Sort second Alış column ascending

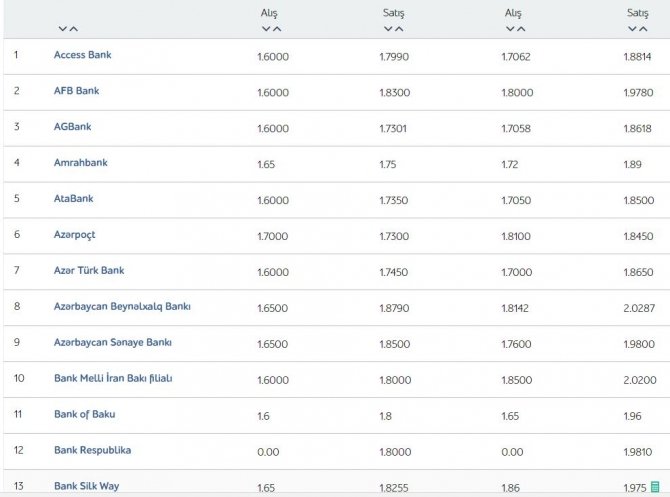pyautogui.click(x=521, y=29)
